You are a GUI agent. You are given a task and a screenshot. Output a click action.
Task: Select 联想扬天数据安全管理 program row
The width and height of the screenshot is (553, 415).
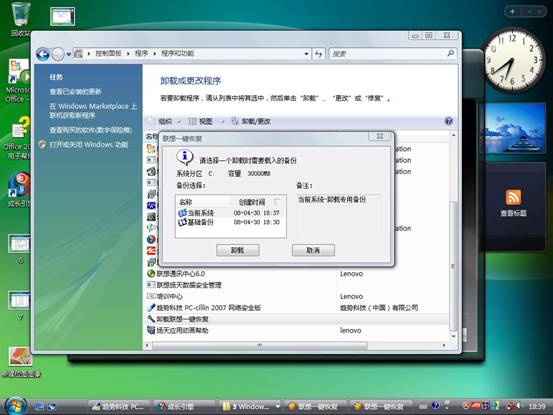(x=189, y=285)
